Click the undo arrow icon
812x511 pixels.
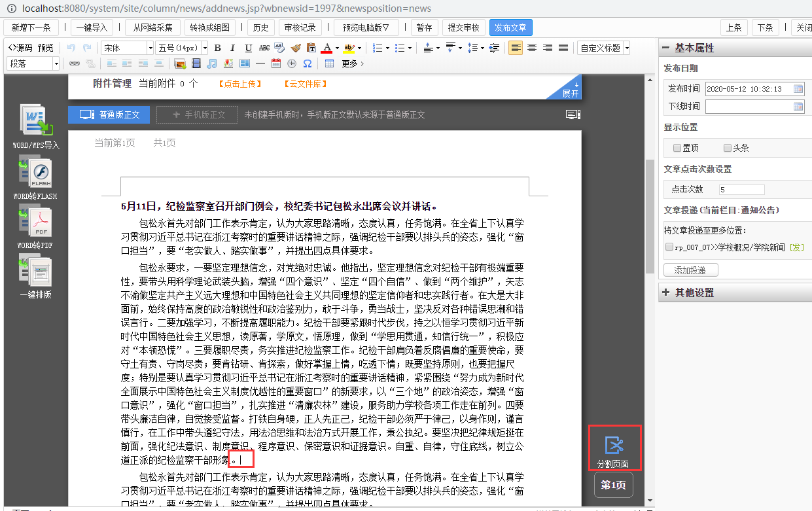click(71, 48)
